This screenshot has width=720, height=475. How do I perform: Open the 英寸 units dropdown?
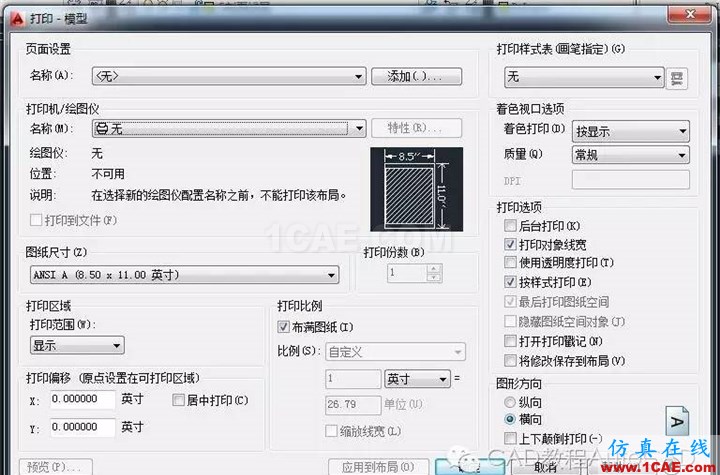(x=417, y=379)
